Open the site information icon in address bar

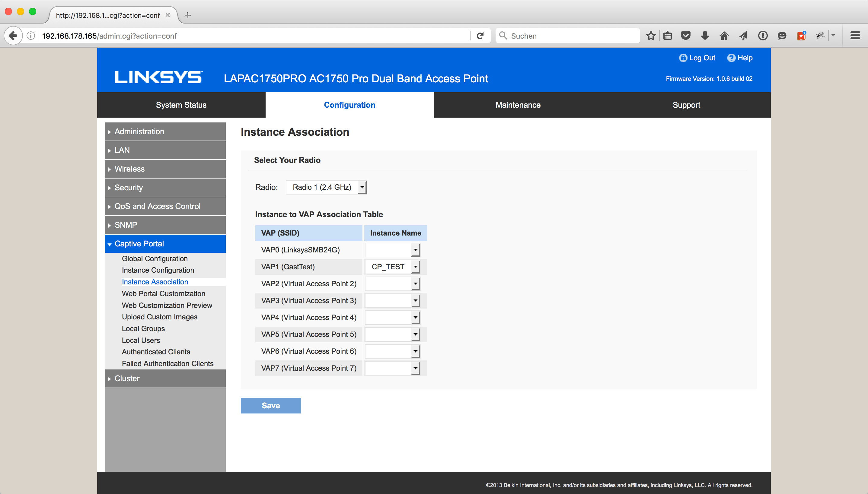31,36
